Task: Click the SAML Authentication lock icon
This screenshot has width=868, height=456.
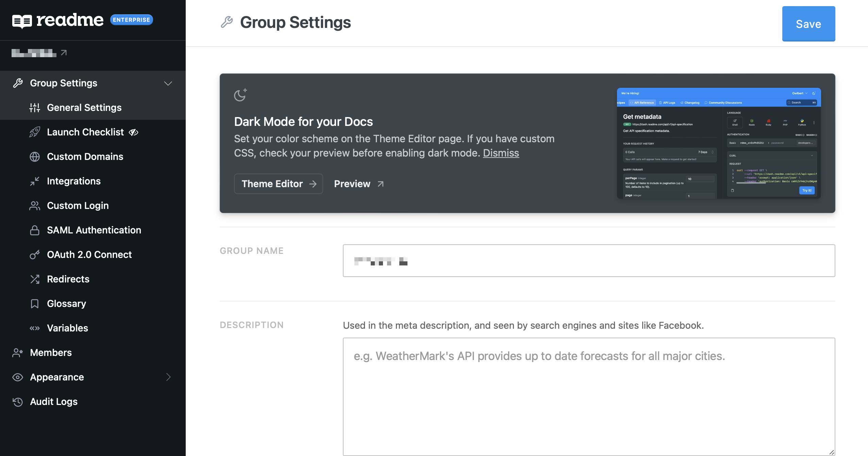Action: (x=35, y=230)
